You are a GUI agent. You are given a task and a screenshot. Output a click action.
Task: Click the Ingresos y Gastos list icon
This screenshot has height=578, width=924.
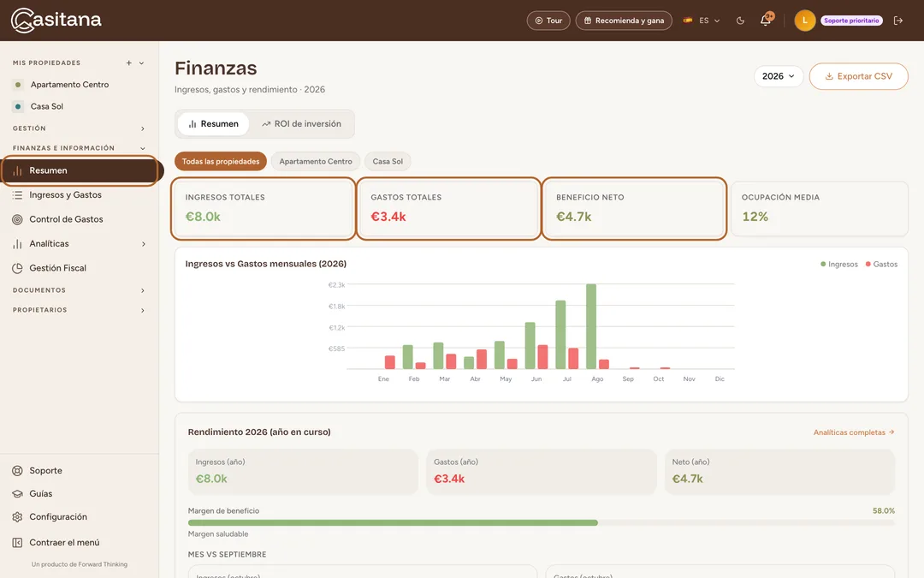(x=18, y=195)
